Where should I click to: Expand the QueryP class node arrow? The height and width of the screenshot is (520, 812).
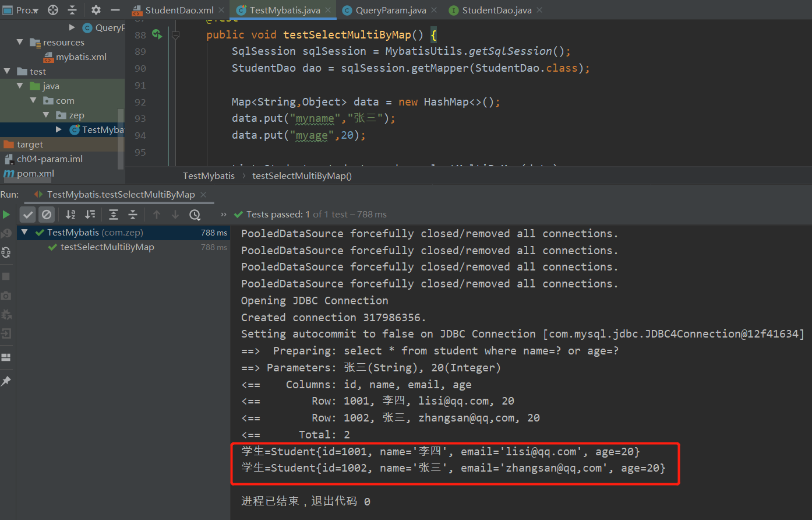72,27
